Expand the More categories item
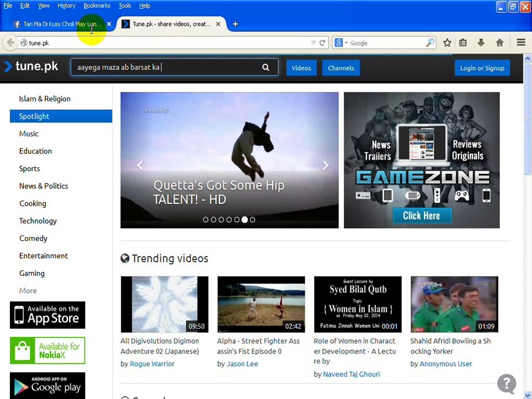This screenshot has height=399, width=532. coord(28,291)
